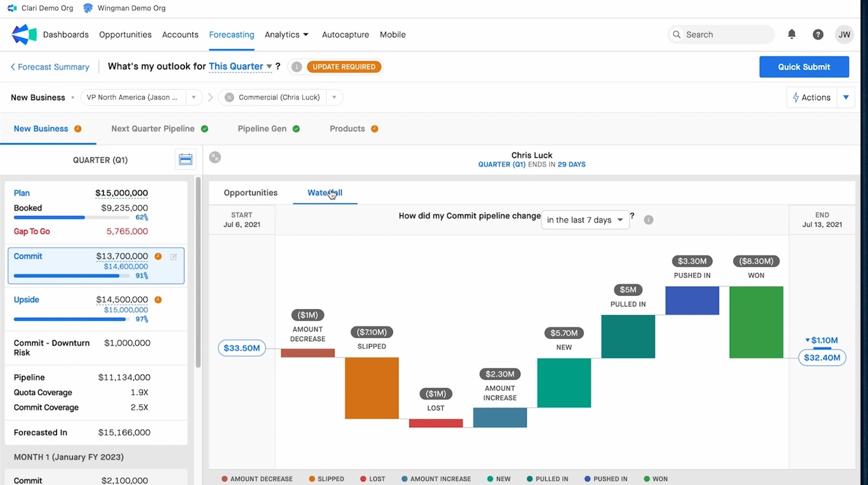Clear the Commercial (Chris Luck) filter

(x=229, y=97)
